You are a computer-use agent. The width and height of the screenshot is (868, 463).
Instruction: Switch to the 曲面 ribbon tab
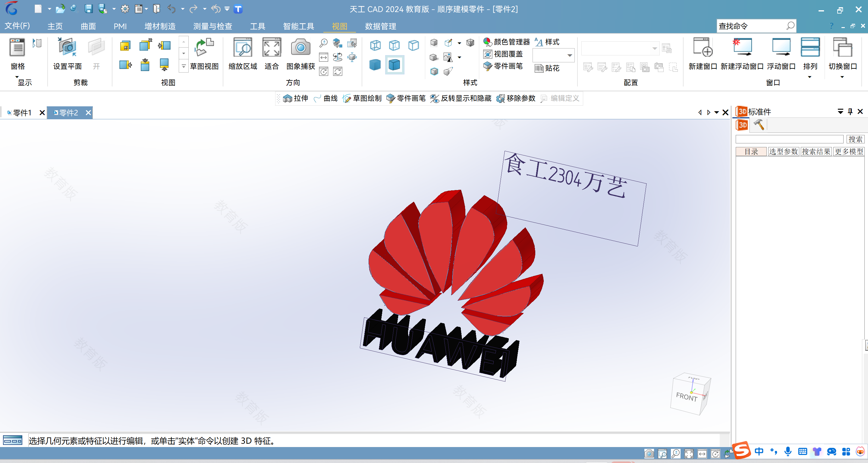[88, 26]
